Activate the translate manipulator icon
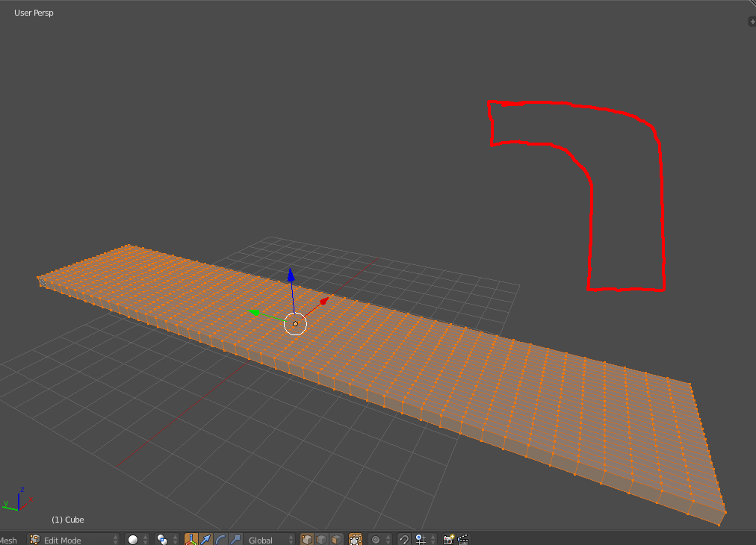The image size is (756, 545). [205, 539]
